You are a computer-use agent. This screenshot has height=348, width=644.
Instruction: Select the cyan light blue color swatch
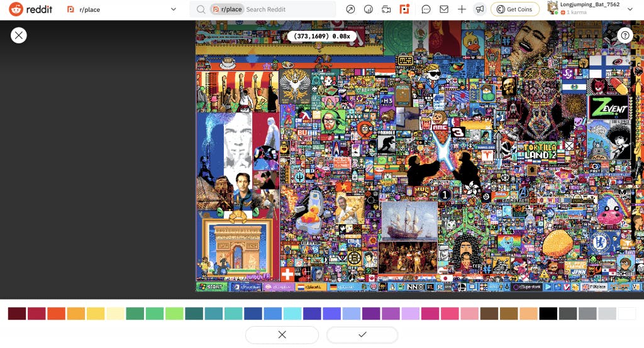click(x=292, y=313)
